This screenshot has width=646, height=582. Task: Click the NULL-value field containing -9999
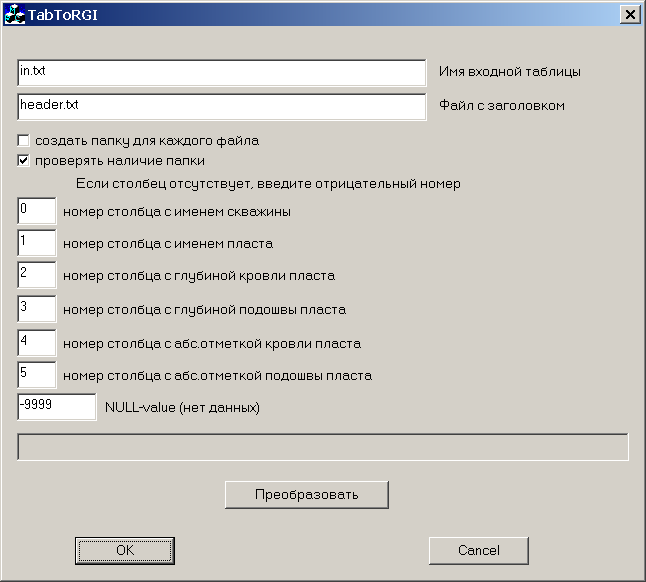pos(57,407)
